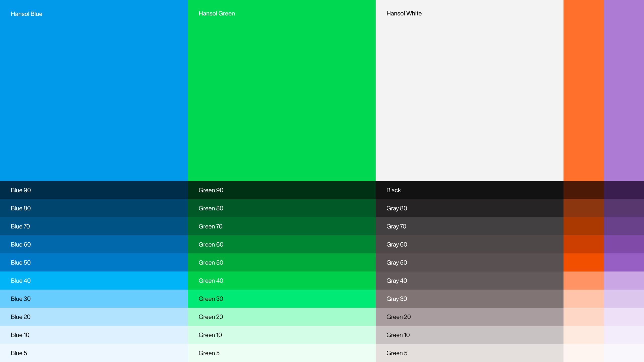
Task: Choose the Gray 40 swatch
Action: pos(469,281)
